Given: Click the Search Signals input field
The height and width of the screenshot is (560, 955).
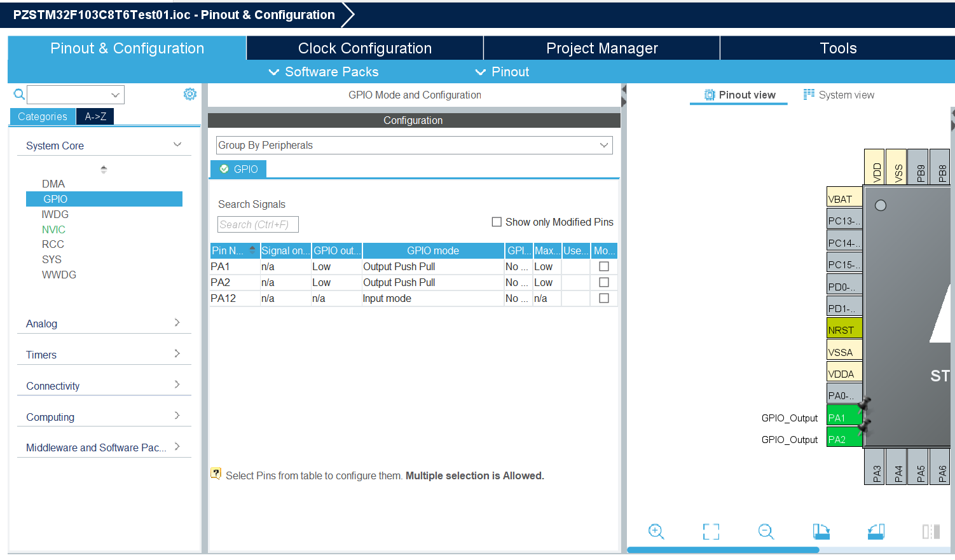Looking at the screenshot, I should click(x=258, y=224).
